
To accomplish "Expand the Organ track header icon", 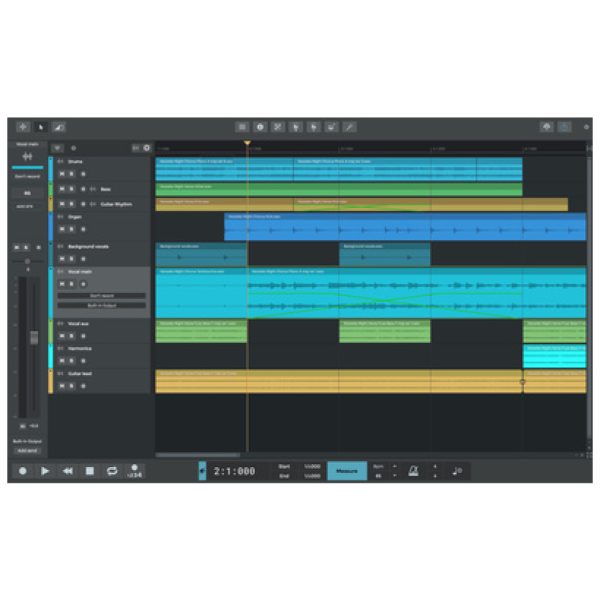I will (x=60, y=217).
